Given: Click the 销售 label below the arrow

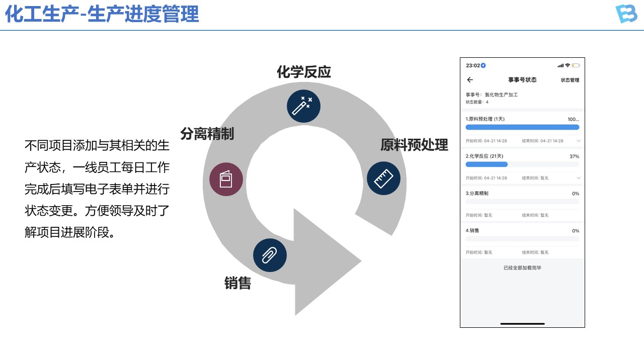Looking at the screenshot, I should pyautogui.click(x=237, y=284).
